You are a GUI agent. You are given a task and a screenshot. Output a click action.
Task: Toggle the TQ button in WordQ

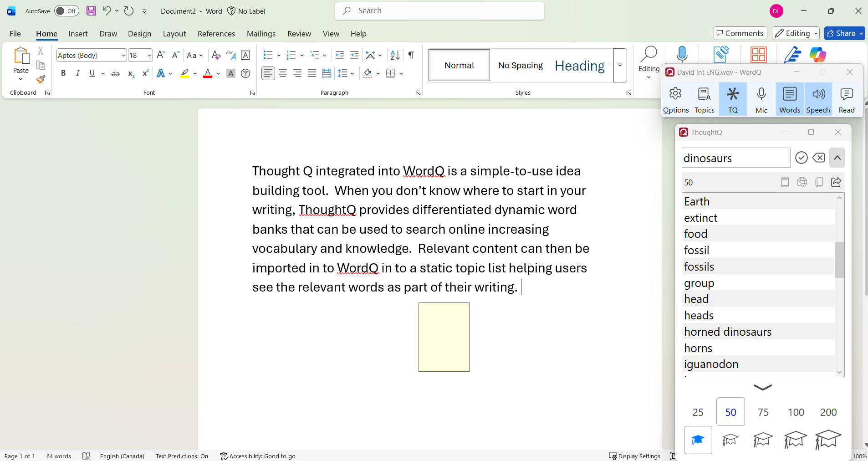[733, 100]
